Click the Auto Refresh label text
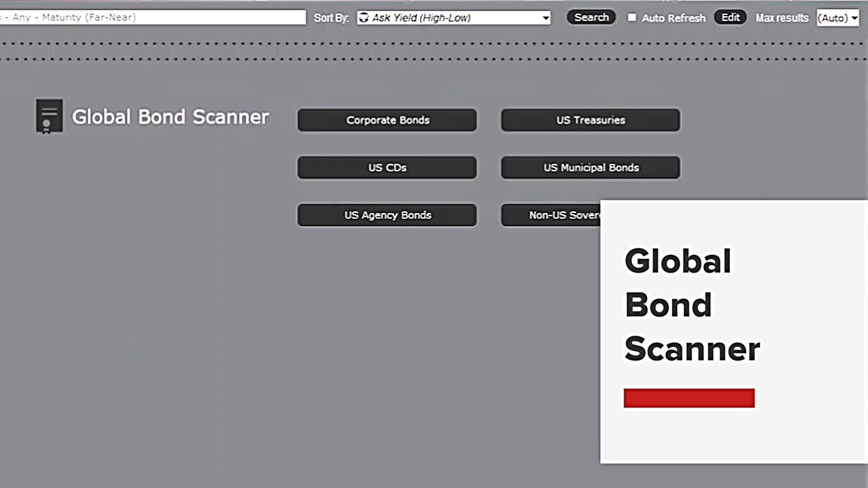868x488 pixels. 673,18
